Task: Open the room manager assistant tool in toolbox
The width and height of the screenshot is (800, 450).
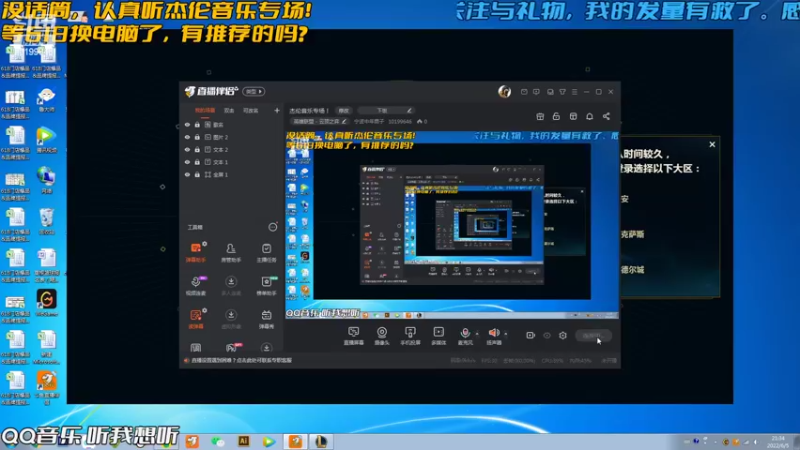Action: (x=231, y=252)
